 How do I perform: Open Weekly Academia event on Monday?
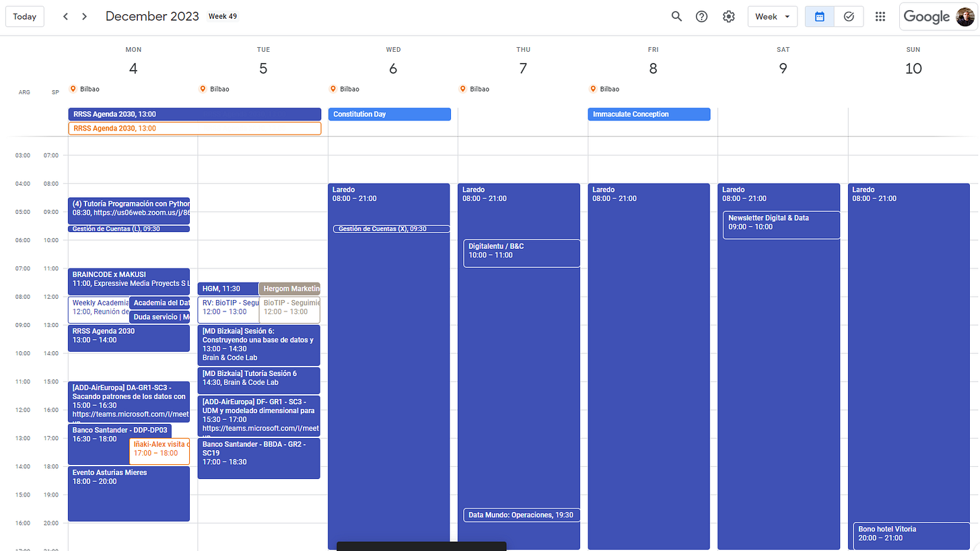[x=98, y=309]
